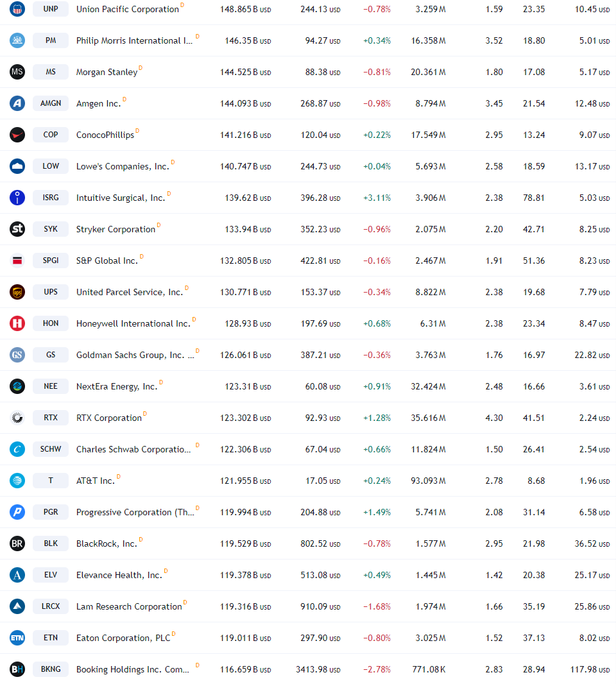Click the Union Pacific logo icon
The width and height of the screenshot is (616, 684).
[17, 9]
